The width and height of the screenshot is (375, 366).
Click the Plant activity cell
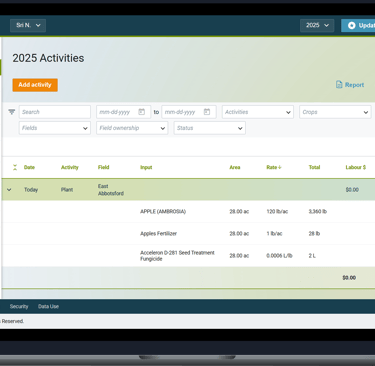coord(67,190)
